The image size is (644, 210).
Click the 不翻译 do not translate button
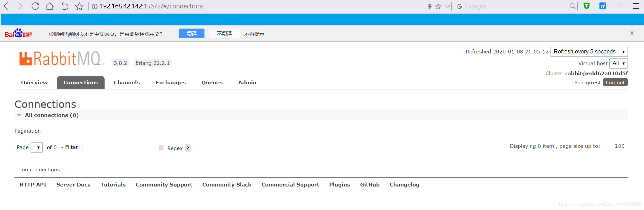tap(224, 33)
